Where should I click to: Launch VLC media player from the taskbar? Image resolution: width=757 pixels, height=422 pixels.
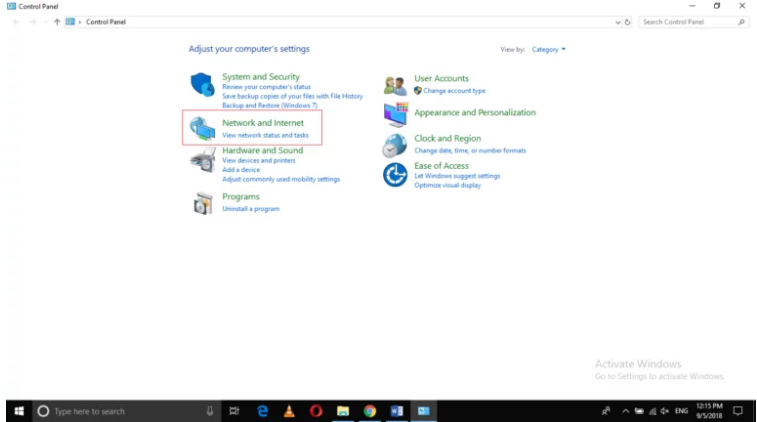(288, 411)
